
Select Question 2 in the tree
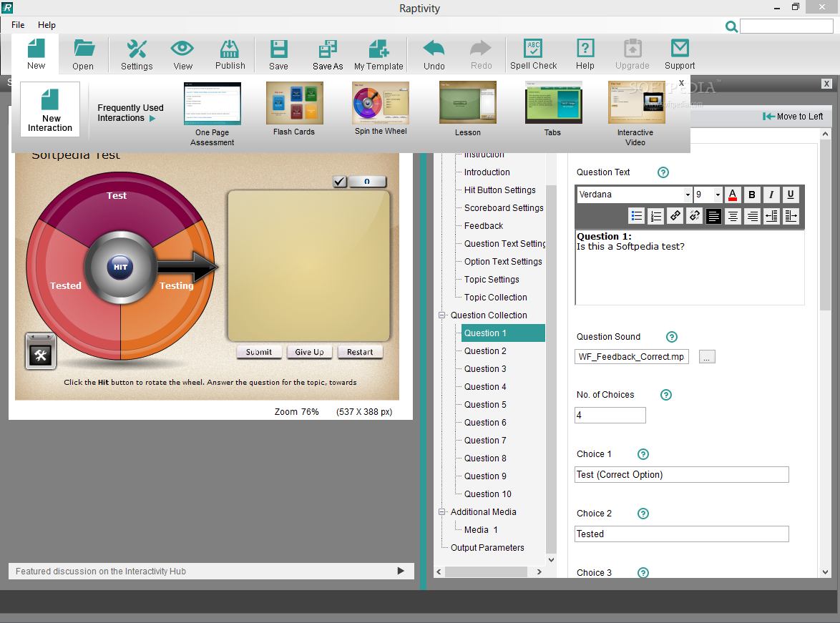pos(485,351)
